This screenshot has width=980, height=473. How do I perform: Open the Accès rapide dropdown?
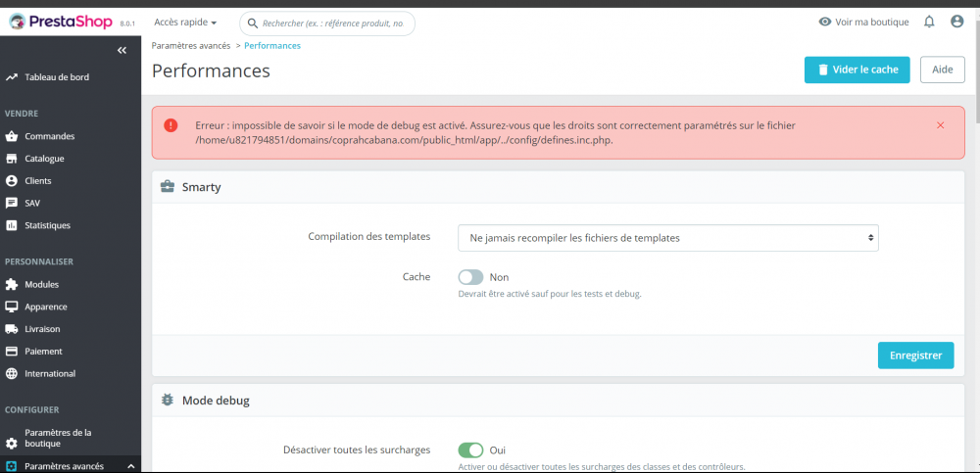(185, 23)
